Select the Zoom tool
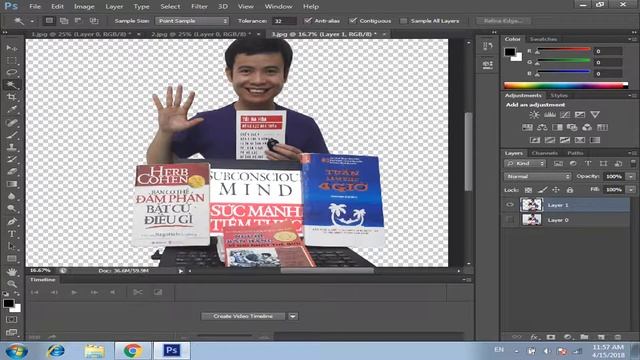Screen dimensions: 640x360 coord(11,284)
